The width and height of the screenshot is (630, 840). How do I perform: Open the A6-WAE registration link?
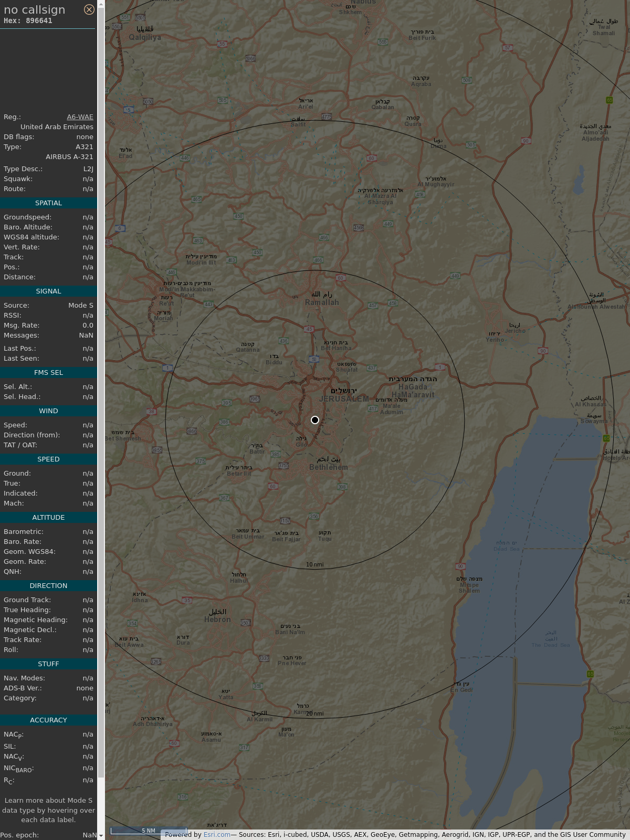[80, 117]
